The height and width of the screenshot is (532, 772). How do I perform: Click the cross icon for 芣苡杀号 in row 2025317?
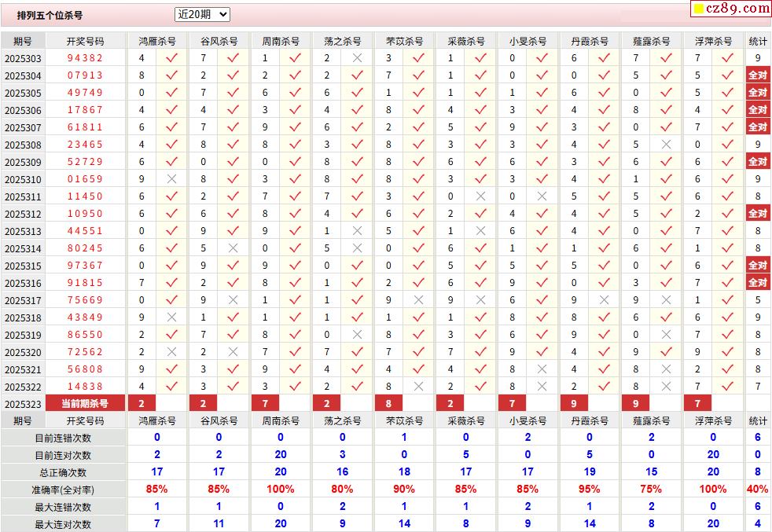pos(418,300)
